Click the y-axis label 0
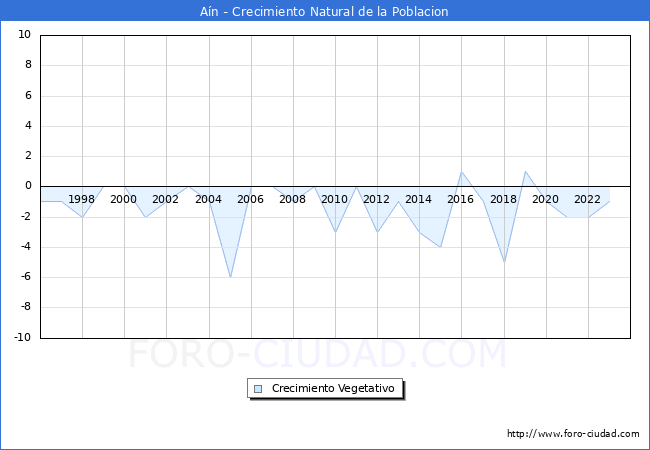 (28, 186)
